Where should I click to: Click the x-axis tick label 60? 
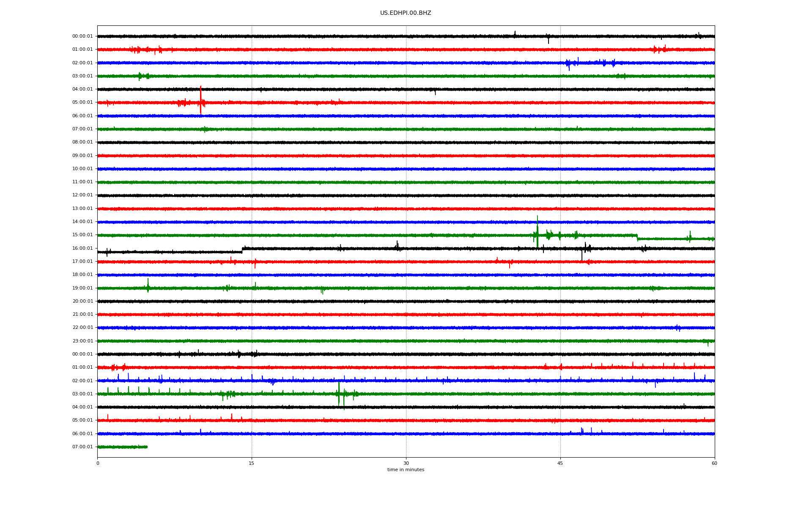coord(714,463)
